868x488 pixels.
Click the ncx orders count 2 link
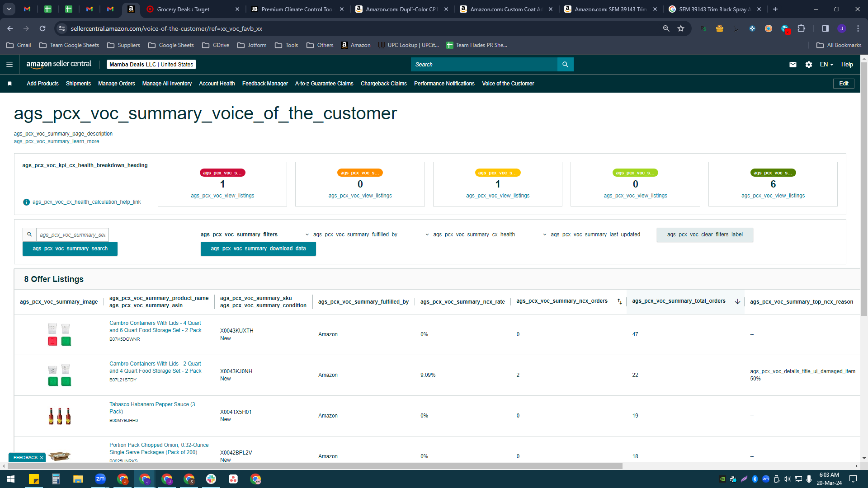[x=518, y=375]
